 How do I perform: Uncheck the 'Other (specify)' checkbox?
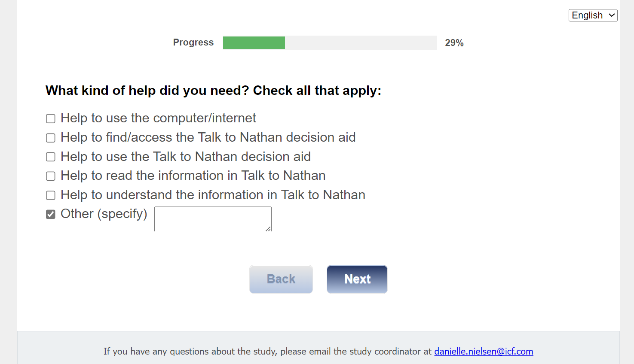click(x=51, y=214)
